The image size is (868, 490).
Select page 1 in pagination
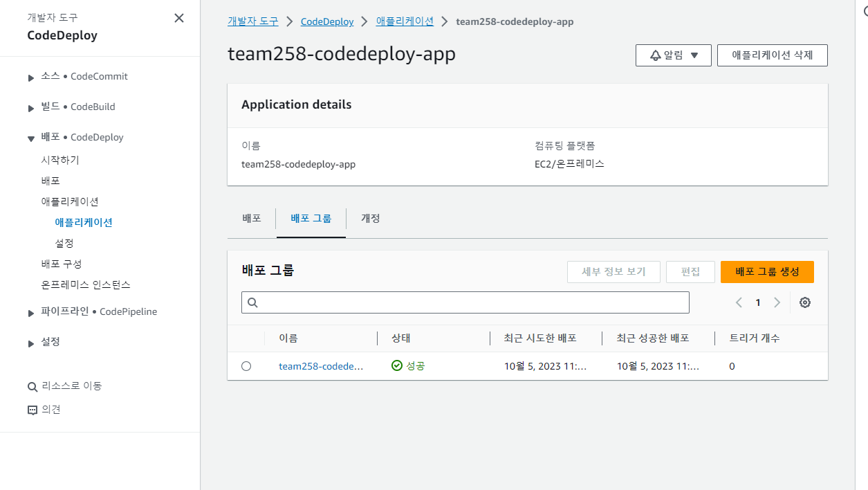pyautogui.click(x=758, y=302)
